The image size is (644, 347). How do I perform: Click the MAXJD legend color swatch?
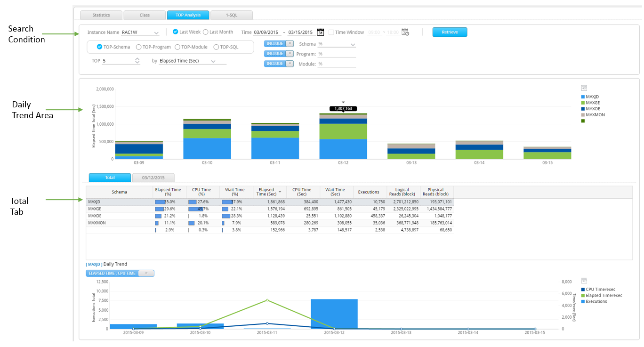583,97
